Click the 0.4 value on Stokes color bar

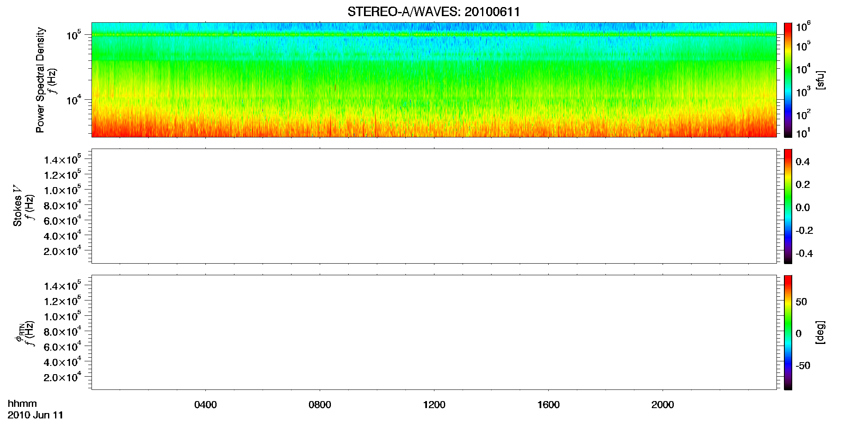803,162
